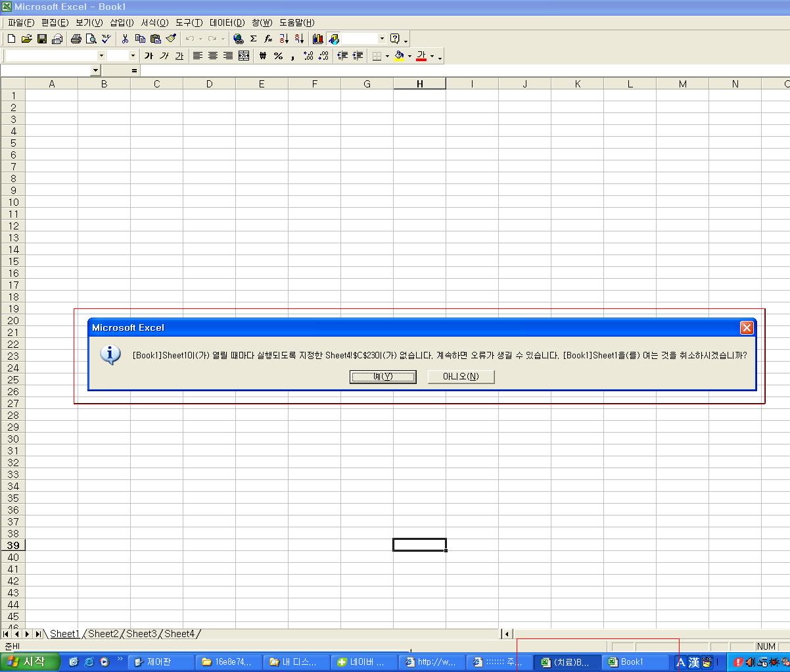The width and height of the screenshot is (790, 672).
Task: Apply Currency Style won format
Action: 263,56
